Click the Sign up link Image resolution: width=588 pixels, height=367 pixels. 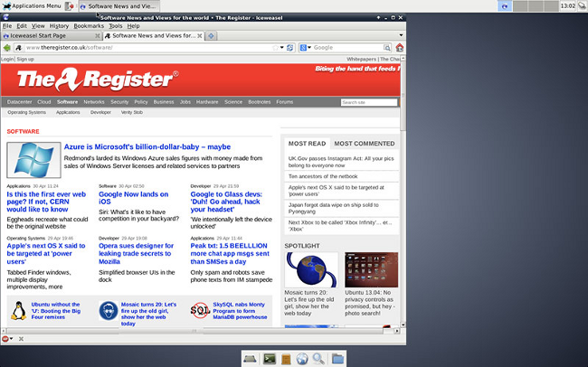[x=25, y=60]
